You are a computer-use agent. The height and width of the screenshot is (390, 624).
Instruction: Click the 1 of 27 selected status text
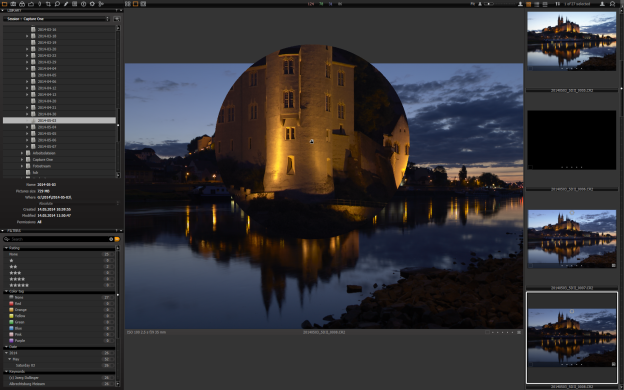click(577, 4)
